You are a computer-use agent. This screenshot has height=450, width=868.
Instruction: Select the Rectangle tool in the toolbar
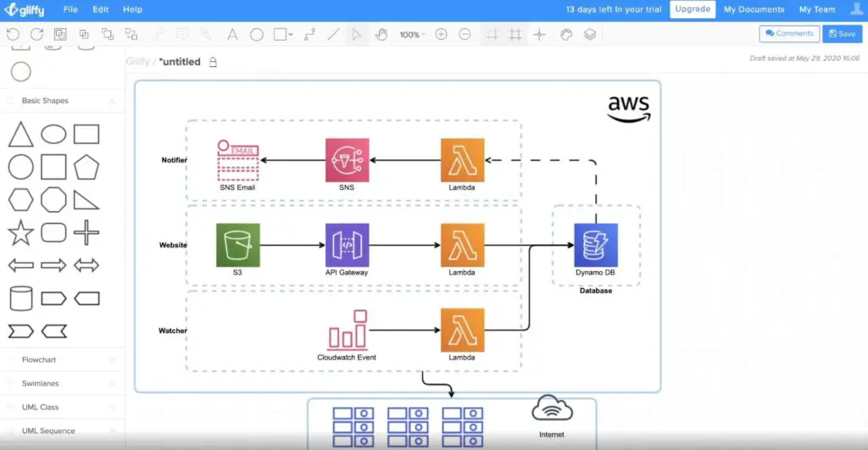click(280, 34)
